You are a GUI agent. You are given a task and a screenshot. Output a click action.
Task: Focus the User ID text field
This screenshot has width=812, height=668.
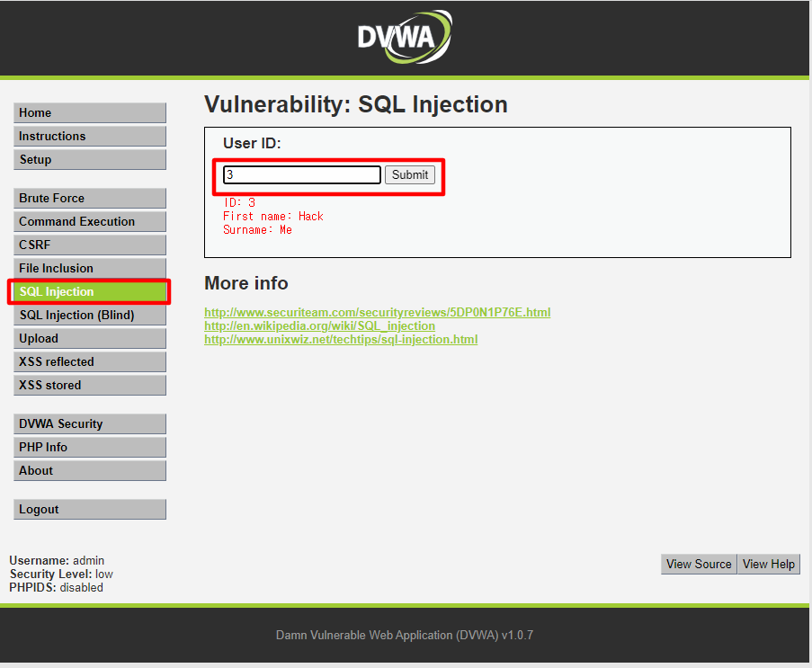click(x=302, y=175)
